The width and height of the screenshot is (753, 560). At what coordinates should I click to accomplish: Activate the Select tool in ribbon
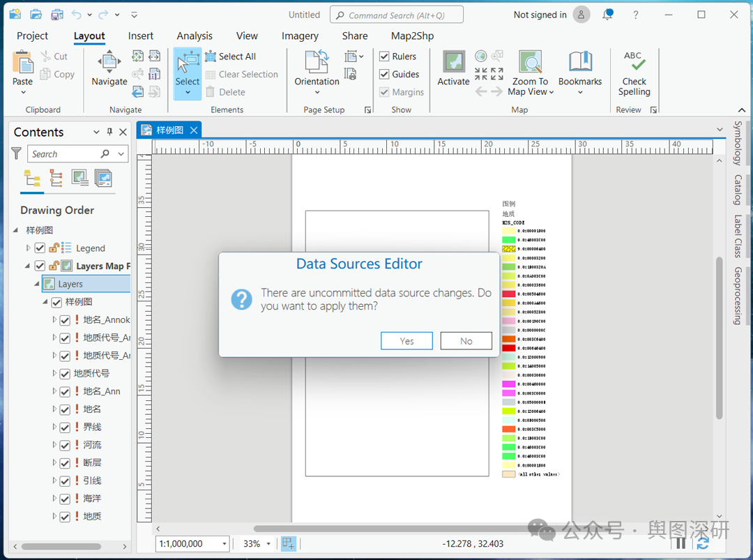(x=188, y=73)
